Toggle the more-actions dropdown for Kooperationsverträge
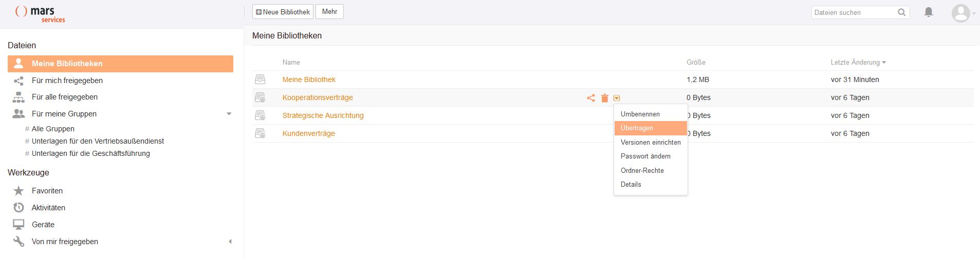Viewport: 980px width, 258px height. pyautogui.click(x=617, y=98)
